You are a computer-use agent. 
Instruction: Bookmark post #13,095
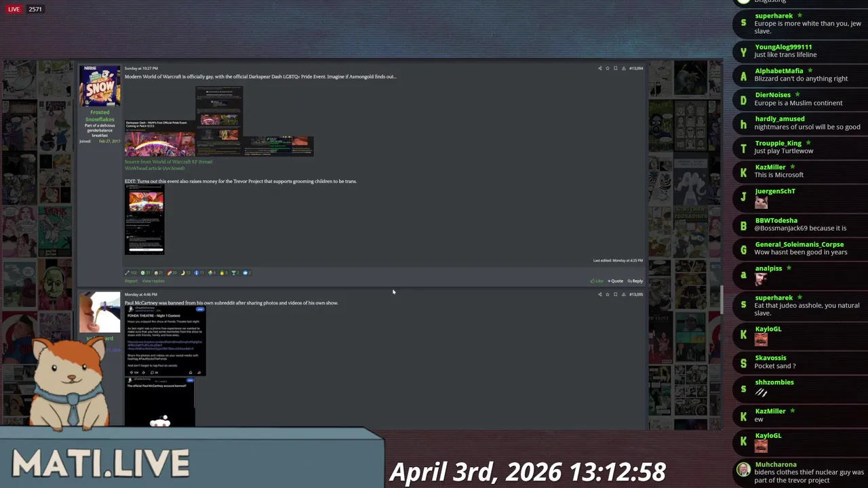click(x=616, y=295)
